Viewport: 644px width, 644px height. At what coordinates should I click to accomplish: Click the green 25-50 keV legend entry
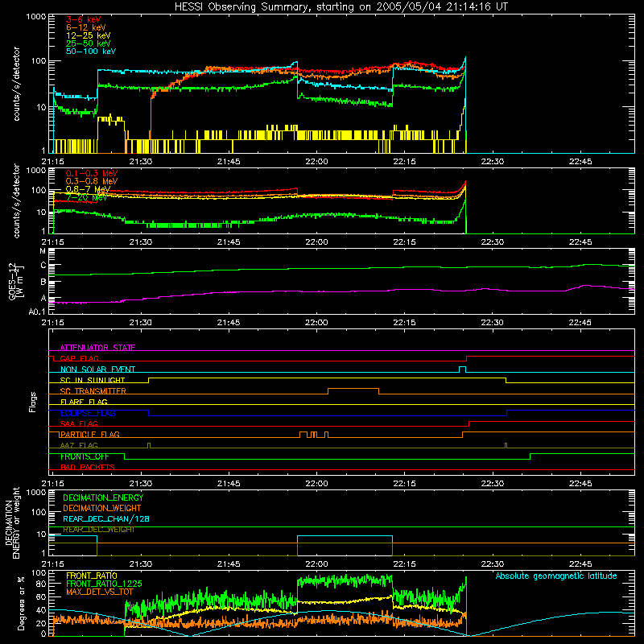(88, 43)
